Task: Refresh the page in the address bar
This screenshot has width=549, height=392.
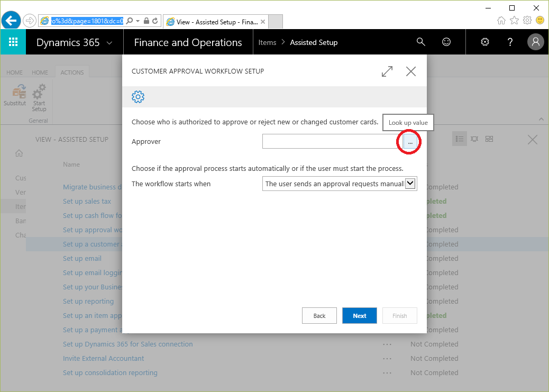Action: [155, 21]
